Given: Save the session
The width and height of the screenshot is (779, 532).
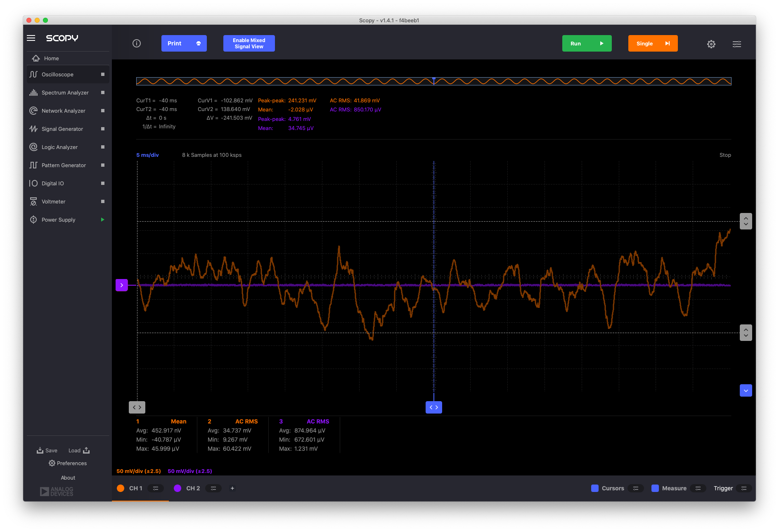Looking at the screenshot, I should (x=47, y=450).
